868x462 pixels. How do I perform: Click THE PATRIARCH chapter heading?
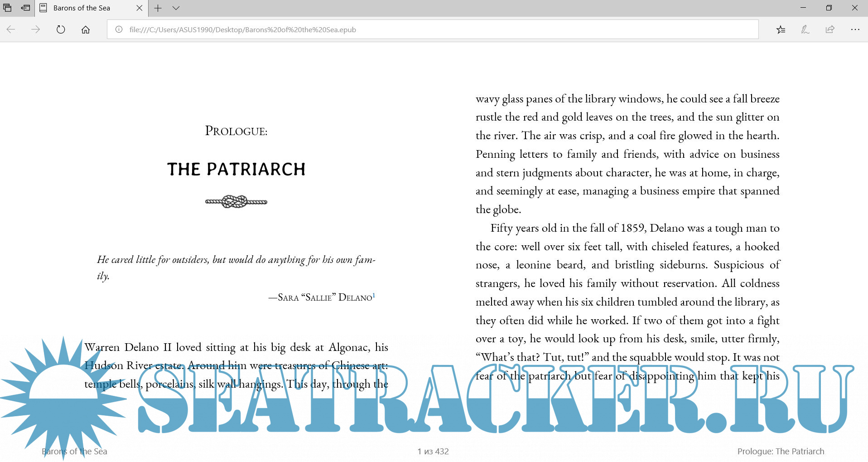click(236, 169)
